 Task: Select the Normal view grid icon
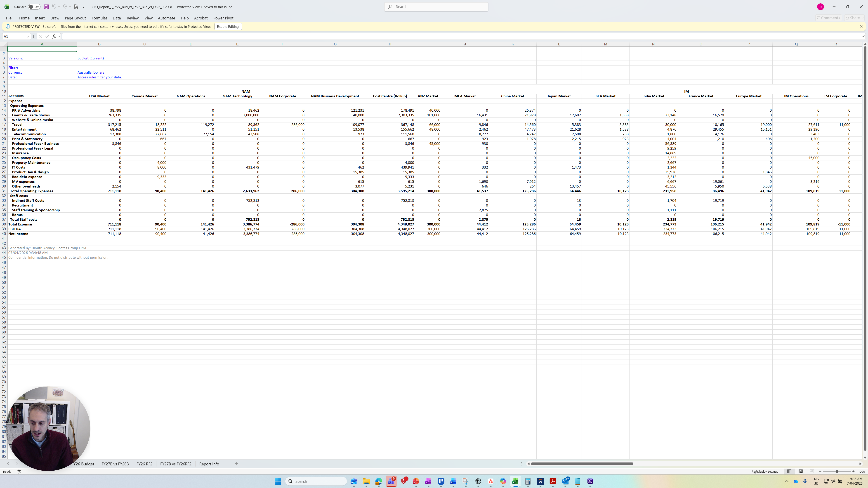pyautogui.click(x=789, y=472)
